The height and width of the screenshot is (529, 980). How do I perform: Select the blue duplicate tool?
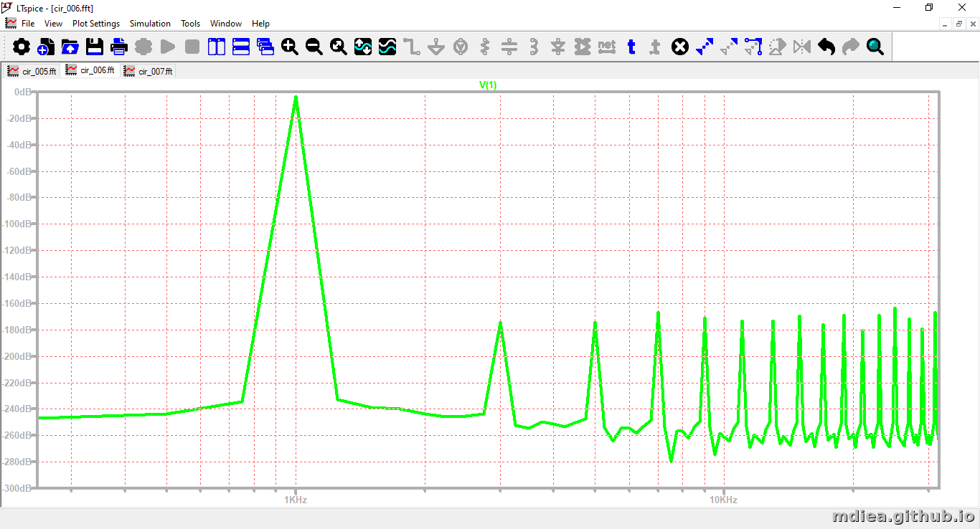click(705, 47)
